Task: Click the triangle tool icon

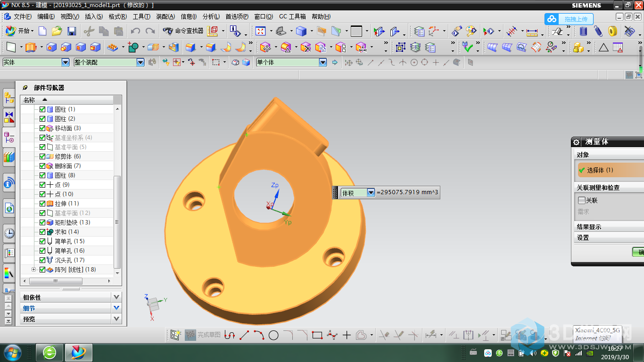Action: pyautogui.click(x=603, y=47)
